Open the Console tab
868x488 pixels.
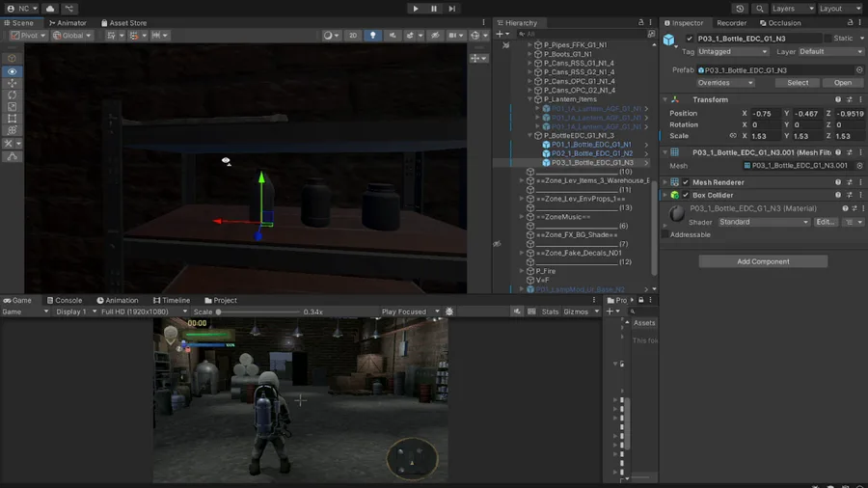click(65, 301)
